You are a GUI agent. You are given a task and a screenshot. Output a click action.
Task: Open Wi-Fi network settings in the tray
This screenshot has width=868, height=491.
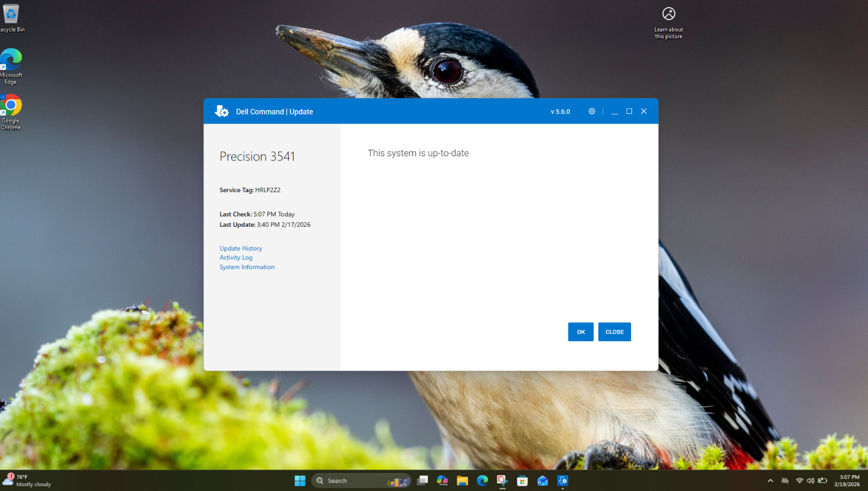pyautogui.click(x=799, y=481)
